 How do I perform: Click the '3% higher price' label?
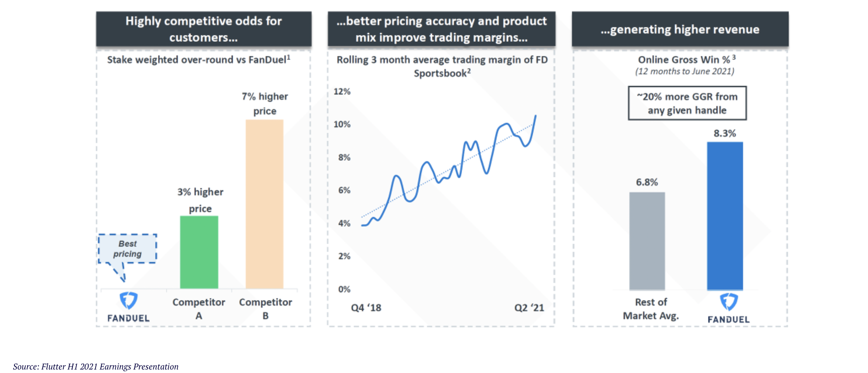(x=200, y=200)
